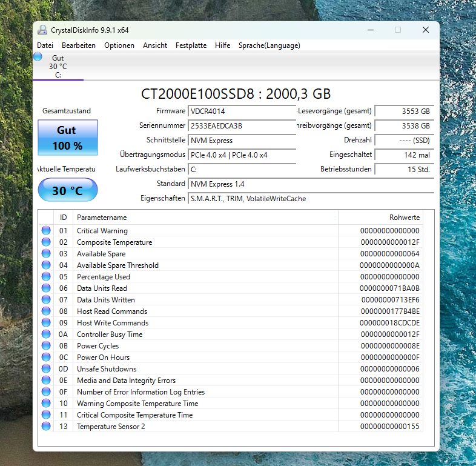Click the status orb beside Critical Warning
Image resolution: width=476 pixels, height=466 pixels.
pos(46,230)
